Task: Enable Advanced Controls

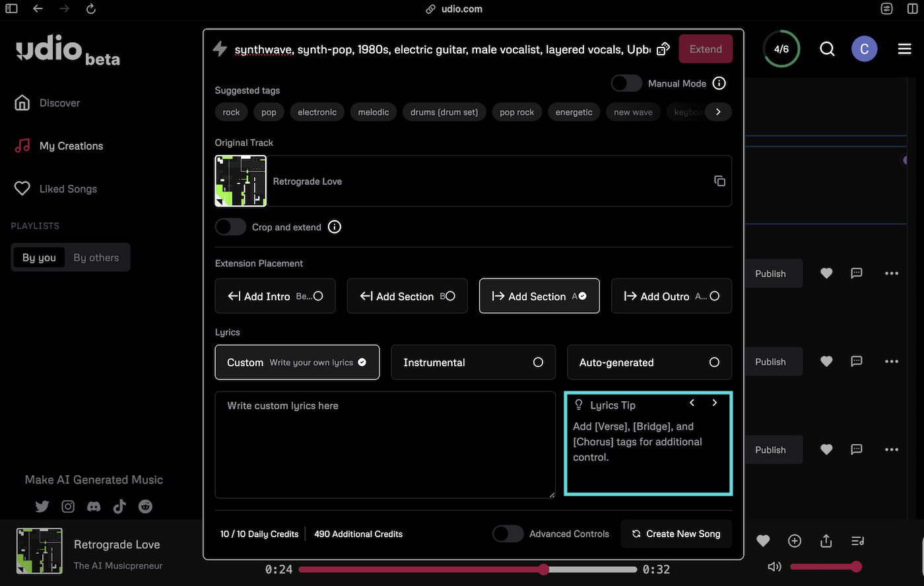Action: pyautogui.click(x=508, y=533)
